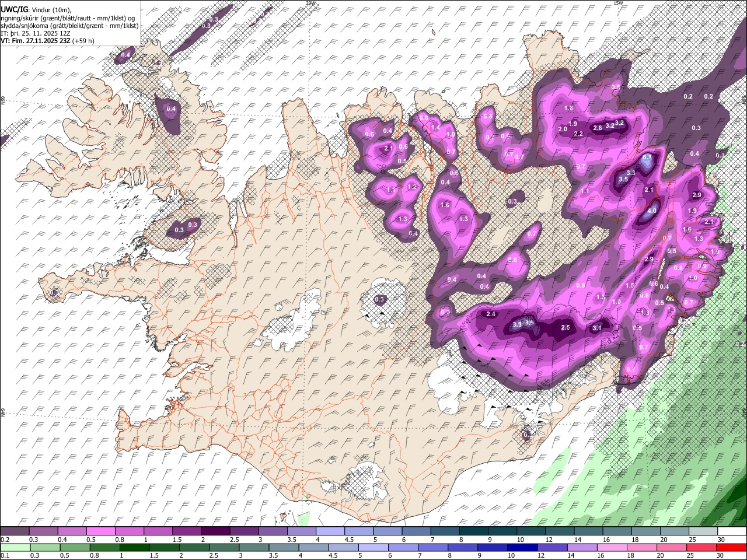Select the bright pink snow swatch between 0.5 and 0.8
Image resolution: width=747 pixels, height=560 pixels.
tap(100, 531)
